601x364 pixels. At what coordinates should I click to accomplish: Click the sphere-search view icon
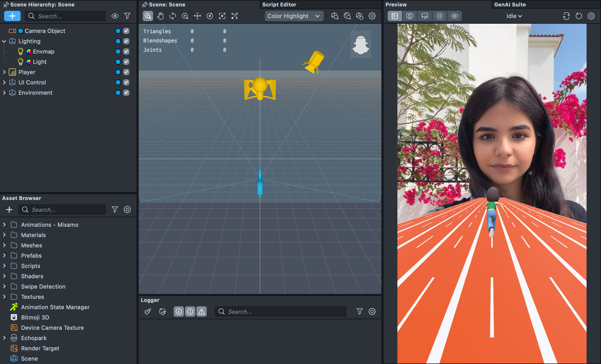pos(347,16)
